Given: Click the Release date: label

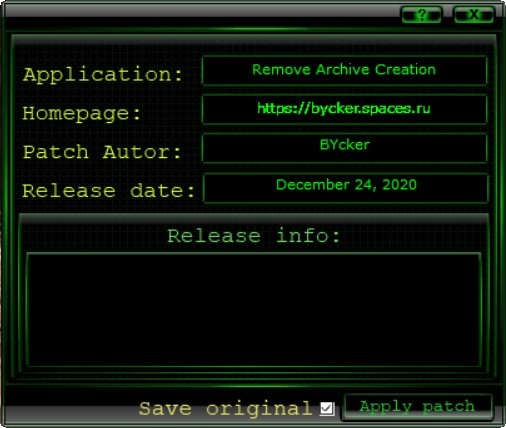Looking at the screenshot, I should [108, 191].
